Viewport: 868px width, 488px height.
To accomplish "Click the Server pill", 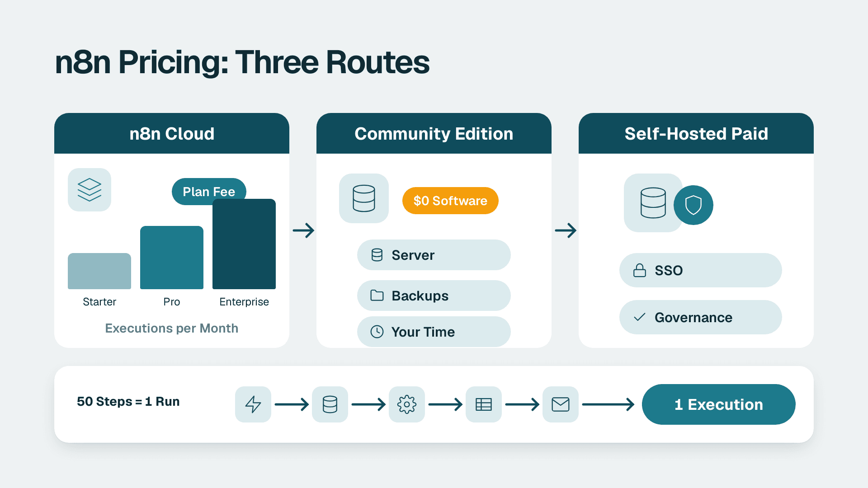I will click(x=434, y=255).
